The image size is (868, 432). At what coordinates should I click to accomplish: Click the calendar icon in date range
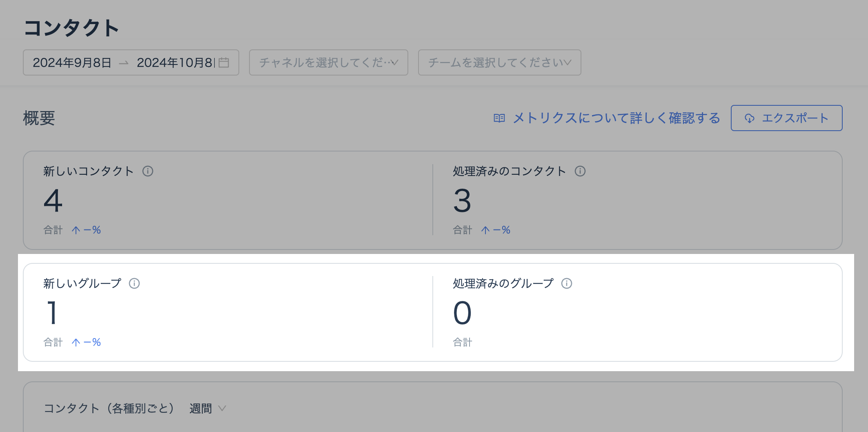pyautogui.click(x=224, y=62)
